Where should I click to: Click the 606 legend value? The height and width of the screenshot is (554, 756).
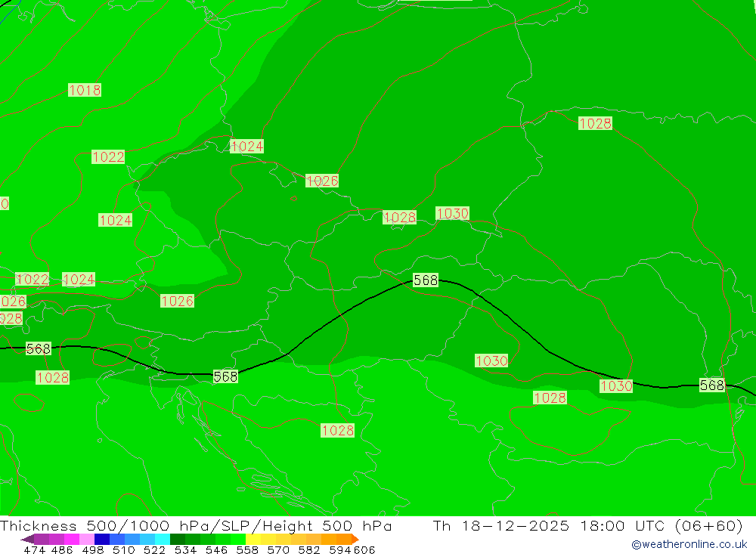click(364, 549)
